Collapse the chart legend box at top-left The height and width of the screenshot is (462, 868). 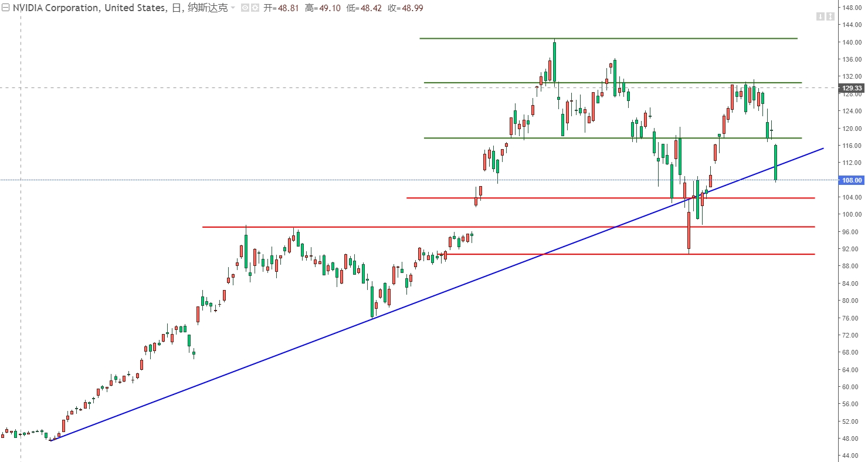(5, 8)
